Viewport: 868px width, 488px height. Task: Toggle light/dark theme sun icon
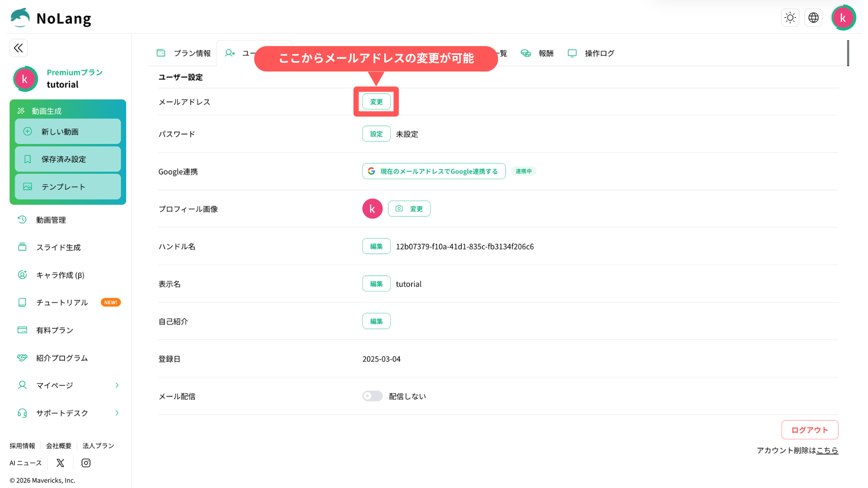tap(790, 18)
